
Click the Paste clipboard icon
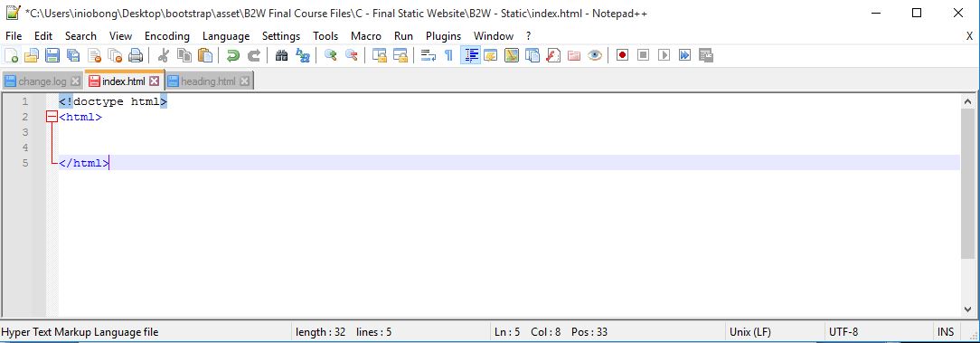205,56
